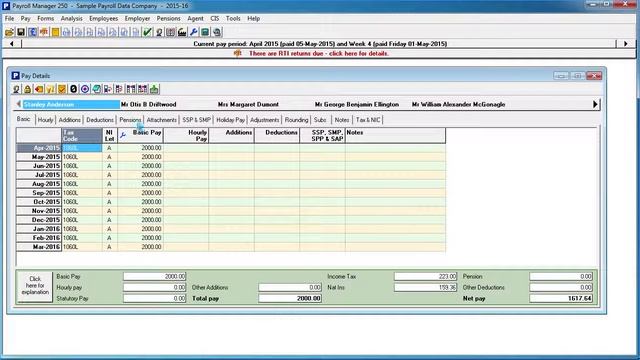Select employee Mrs Margaret Dumont
The width and height of the screenshot is (640, 360).
click(x=248, y=104)
